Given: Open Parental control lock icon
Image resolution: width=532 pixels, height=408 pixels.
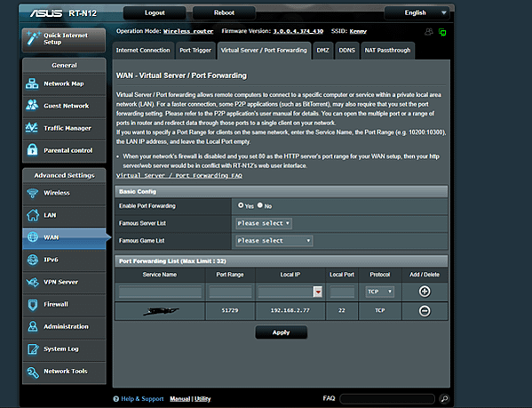Looking at the screenshot, I should coord(33,149).
